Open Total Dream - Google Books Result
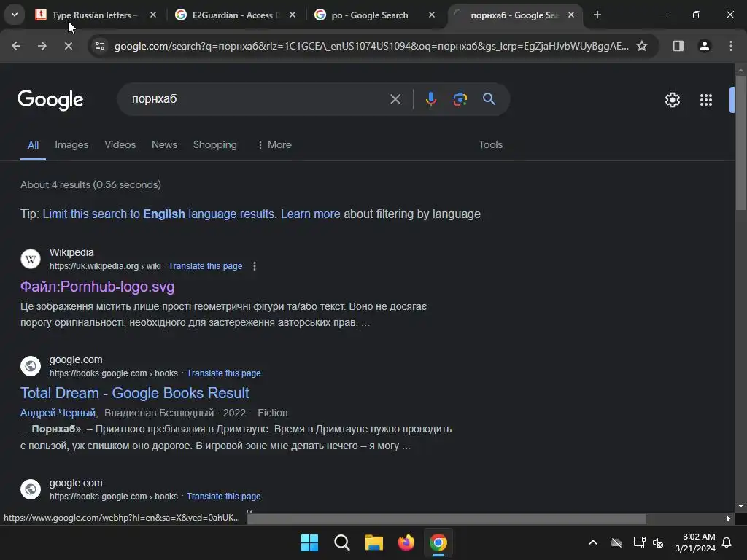 pyautogui.click(x=135, y=393)
